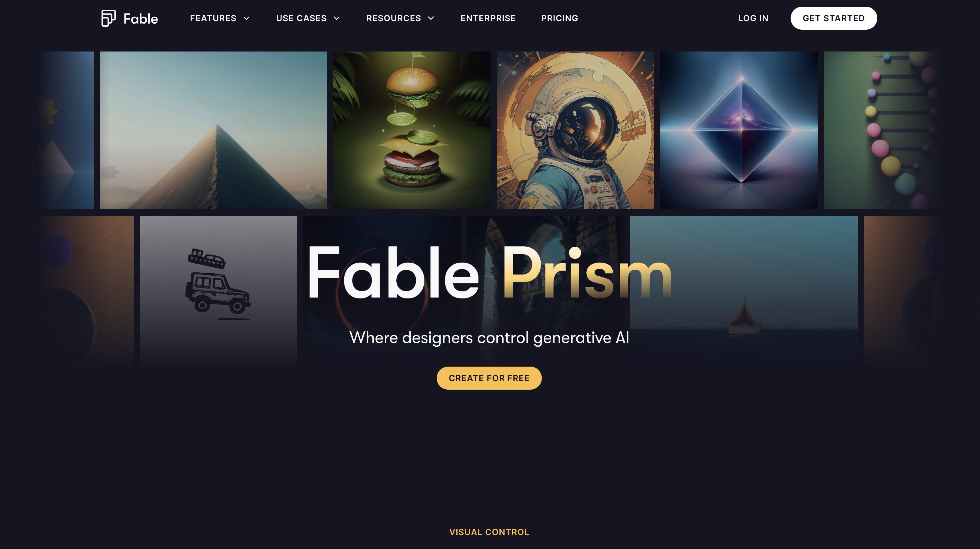Click the Log In link
980x549 pixels.
point(753,18)
